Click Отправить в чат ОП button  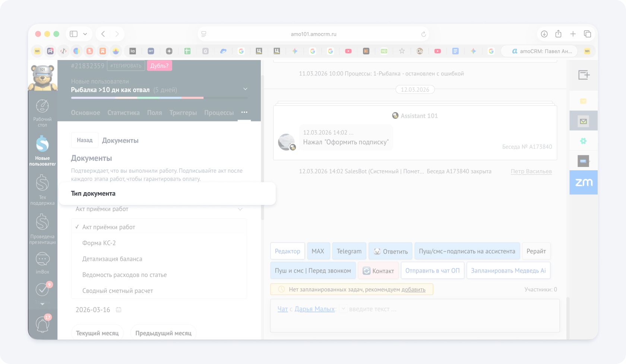click(x=433, y=270)
